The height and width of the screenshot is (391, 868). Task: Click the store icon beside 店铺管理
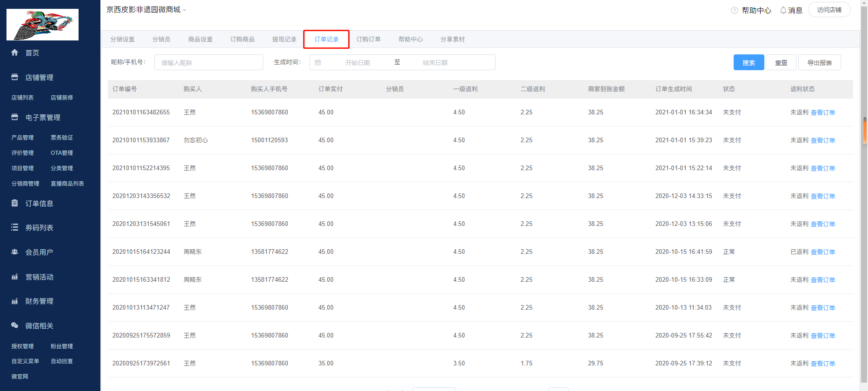(15, 77)
